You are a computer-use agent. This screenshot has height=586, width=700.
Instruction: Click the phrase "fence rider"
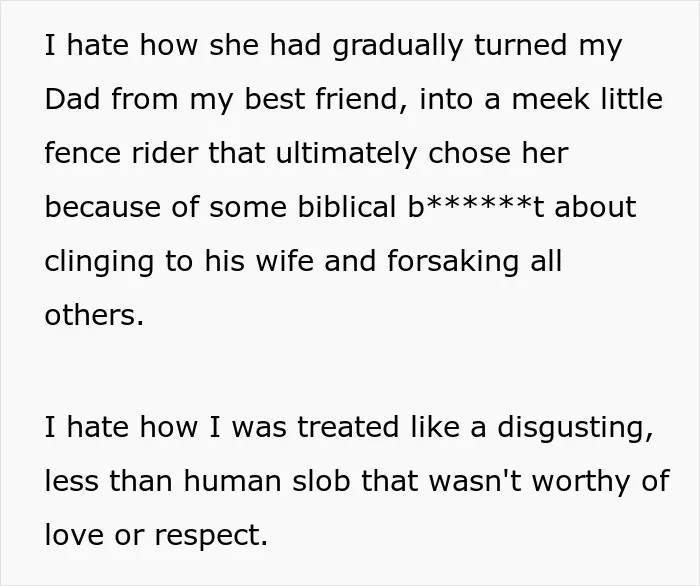click(121, 153)
